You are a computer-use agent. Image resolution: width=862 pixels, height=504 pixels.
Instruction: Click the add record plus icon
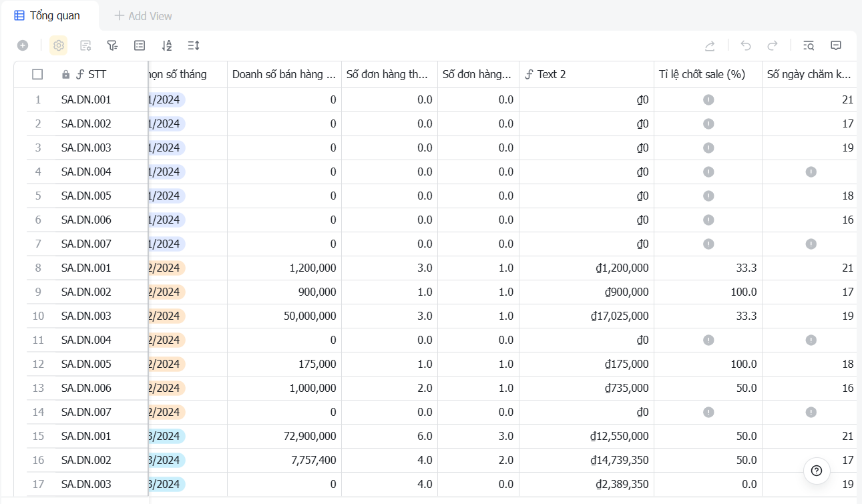pos(23,45)
